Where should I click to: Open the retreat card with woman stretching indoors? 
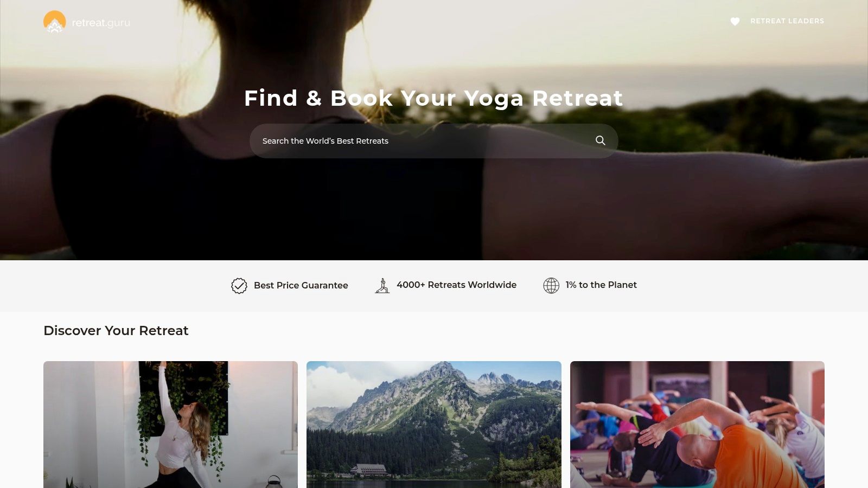pos(170,425)
